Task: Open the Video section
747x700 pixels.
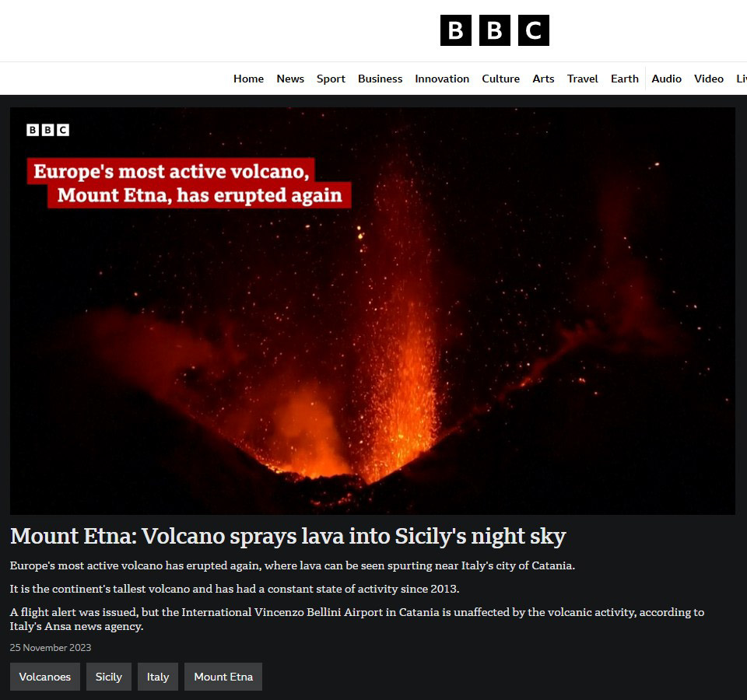Action: [708, 79]
